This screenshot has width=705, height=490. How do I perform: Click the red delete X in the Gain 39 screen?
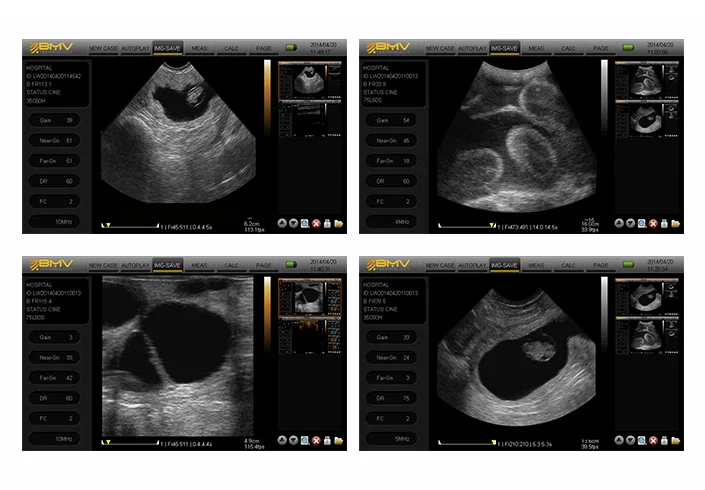(x=316, y=223)
